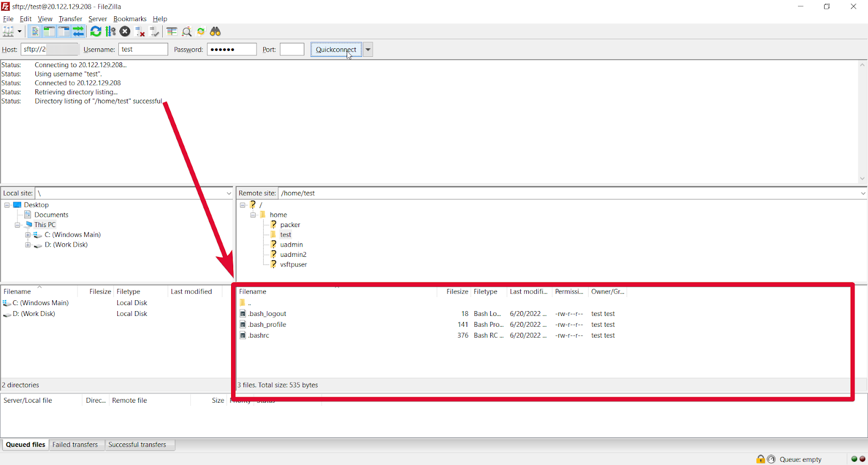
Task: Open the File menu
Action: pos(8,18)
